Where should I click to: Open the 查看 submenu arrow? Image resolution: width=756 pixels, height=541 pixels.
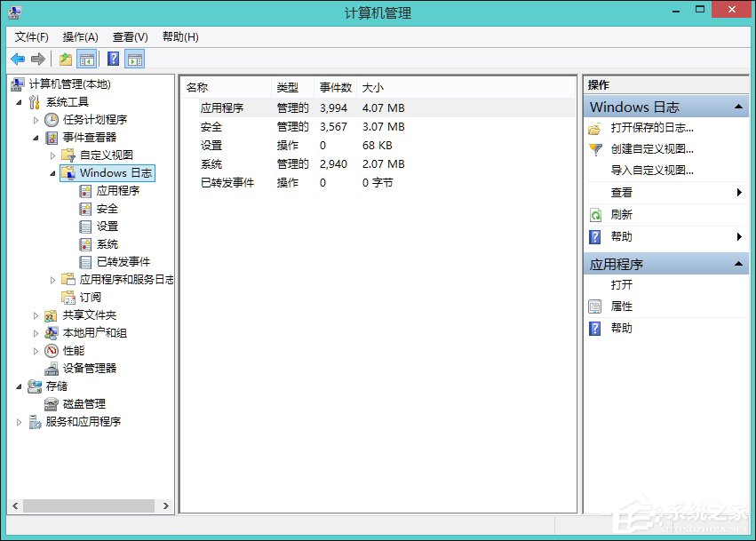pyautogui.click(x=738, y=193)
